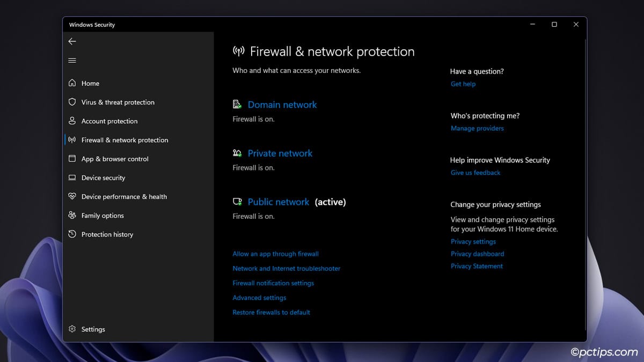This screenshot has height=362, width=644.
Task: Select Account protection in sidebar
Action: 109,121
